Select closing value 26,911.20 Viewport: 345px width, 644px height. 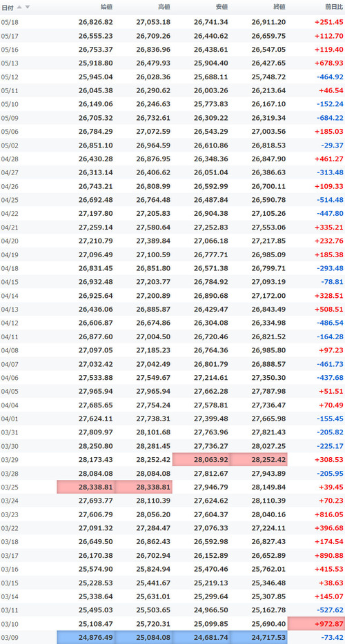coord(268,22)
